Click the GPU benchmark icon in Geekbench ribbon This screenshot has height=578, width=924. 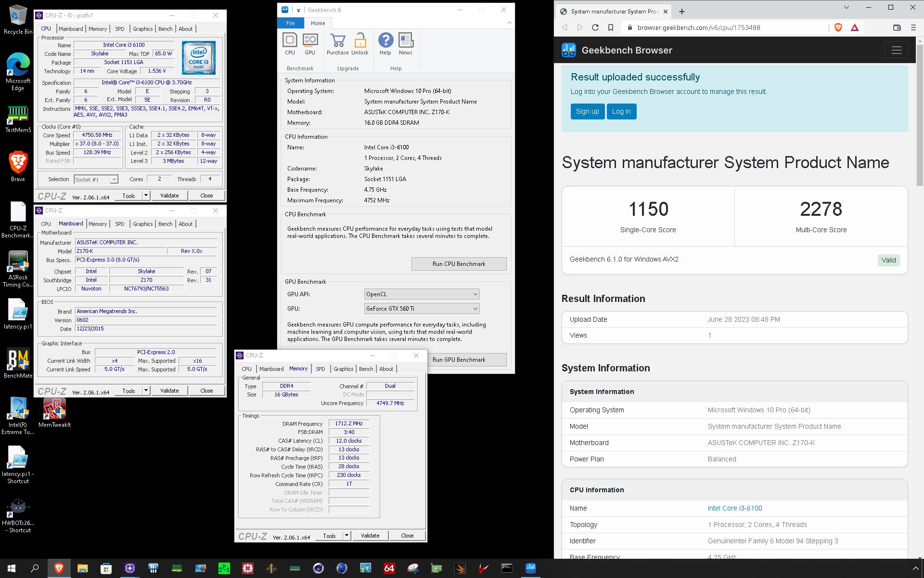tap(310, 44)
